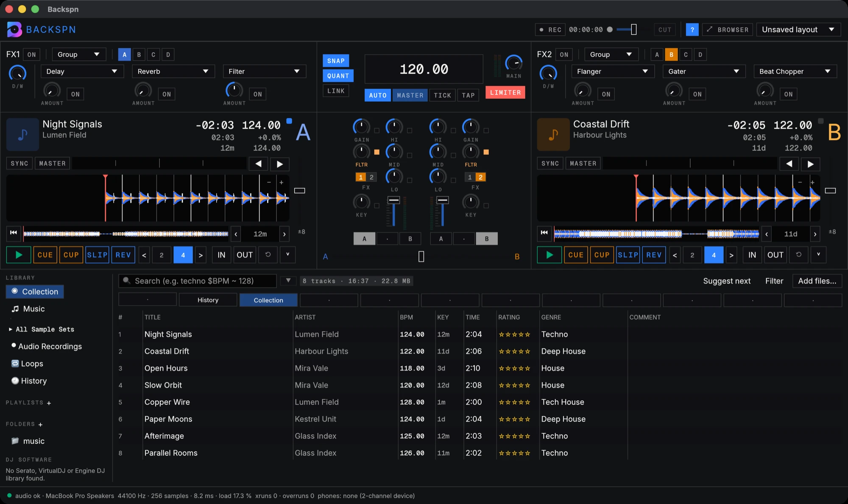Assign FX2 to deck C
The image size is (848, 504).
(686, 55)
